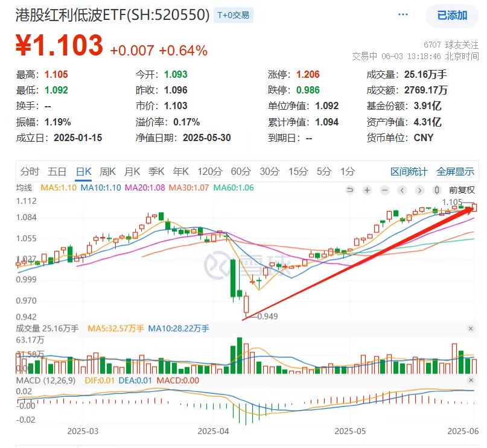This screenshot has width=487, height=448.
Task: Open the 1分 chart tab
Action: 347,171
